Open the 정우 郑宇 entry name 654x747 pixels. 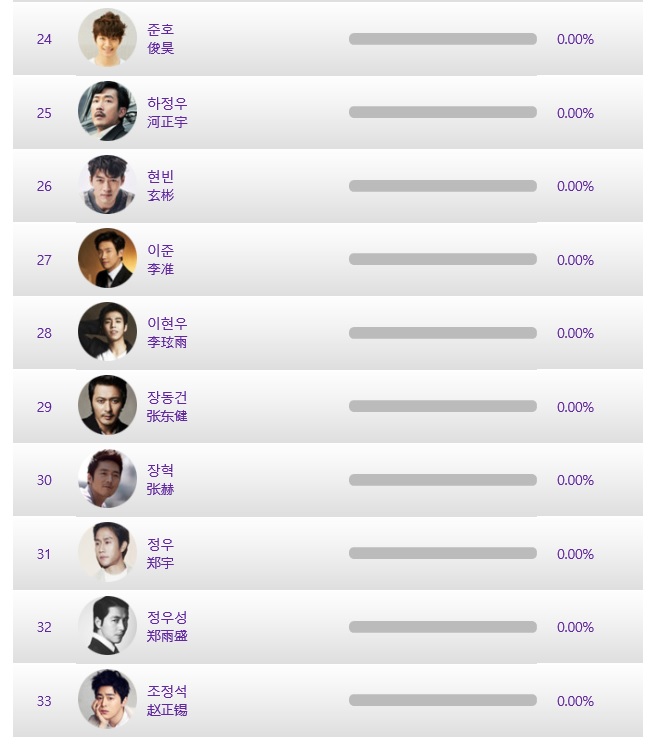click(161, 554)
